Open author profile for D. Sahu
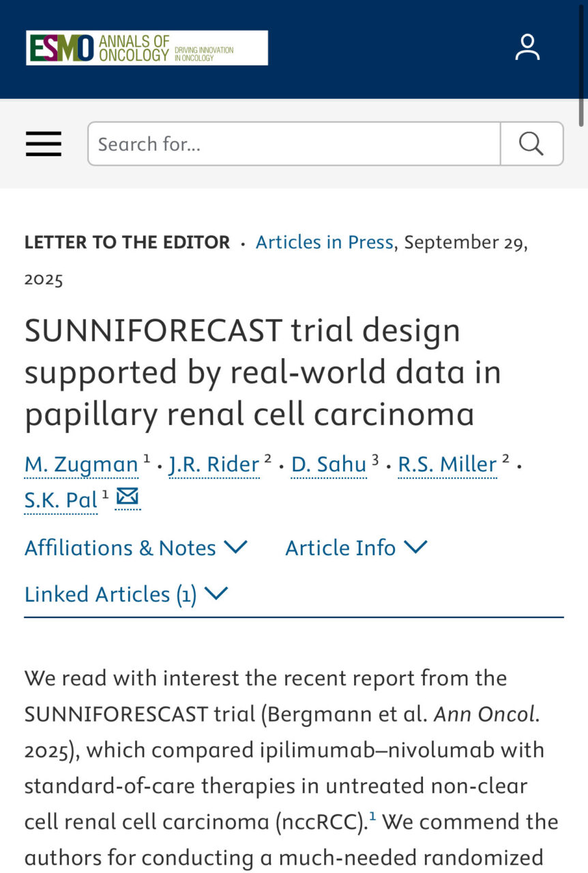The image size is (588, 873). coord(328,464)
